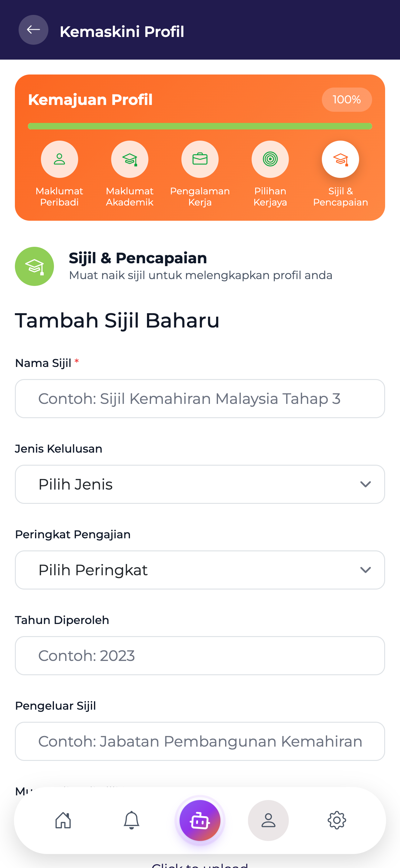Select the Pilihan Kerjaya target icon

tap(270, 159)
